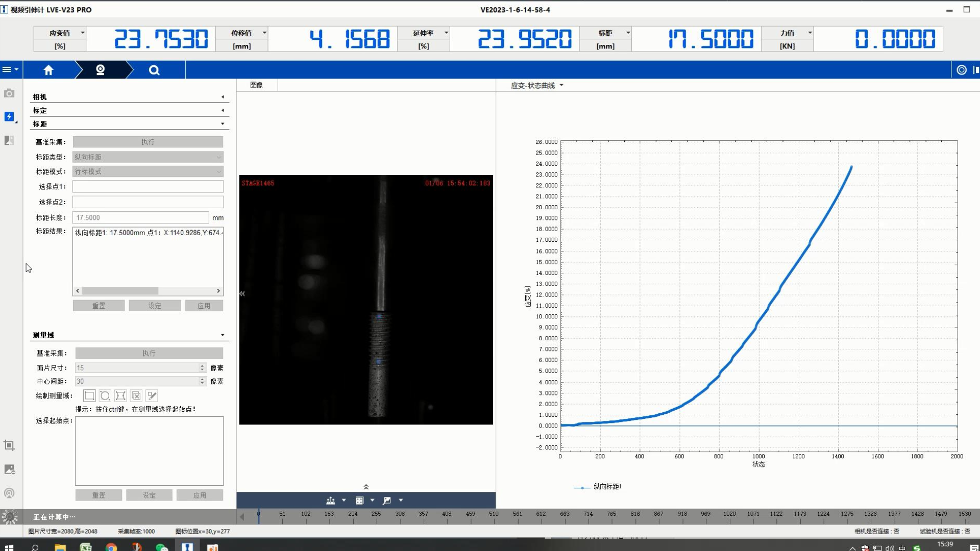Viewport: 980px width, 551px height.
Task: Click 重置 in 测量域 section
Action: point(99,495)
